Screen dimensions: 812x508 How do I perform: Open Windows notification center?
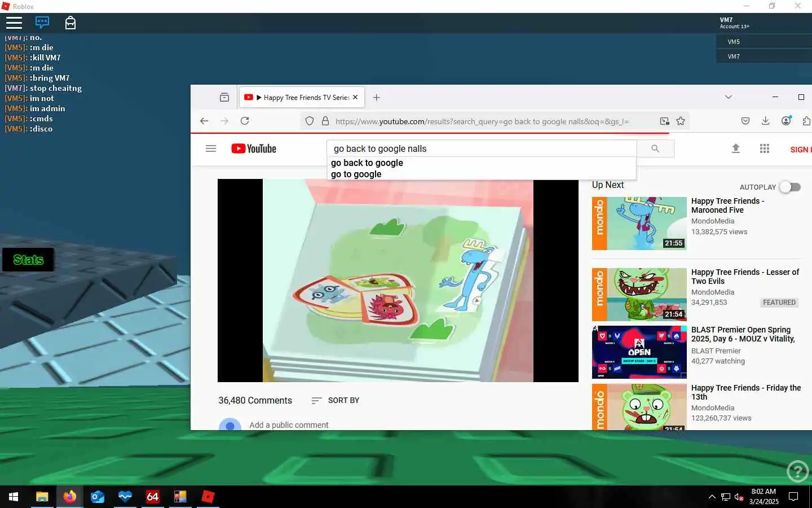793,497
